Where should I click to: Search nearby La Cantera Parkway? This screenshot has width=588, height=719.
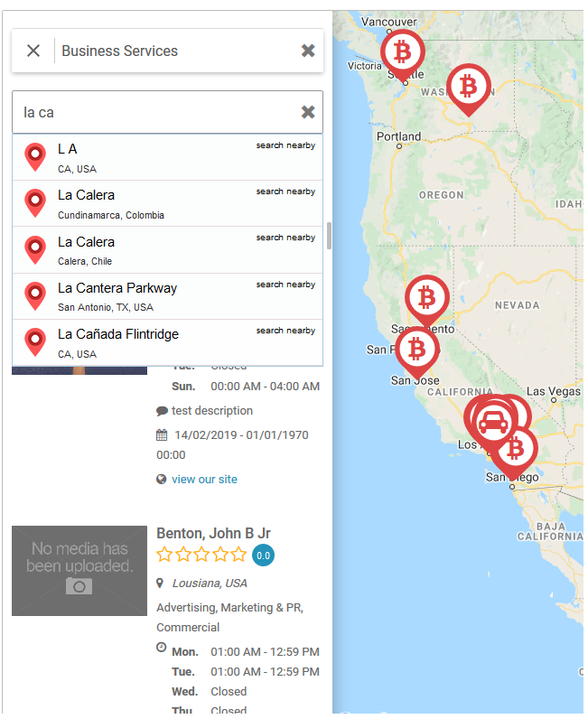[x=285, y=285]
